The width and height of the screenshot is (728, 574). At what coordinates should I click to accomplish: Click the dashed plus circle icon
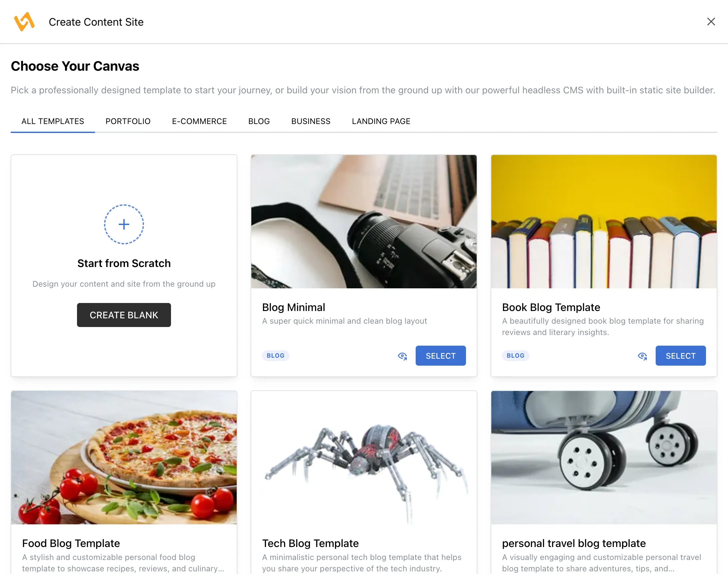pyautogui.click(x=124, y=224)
